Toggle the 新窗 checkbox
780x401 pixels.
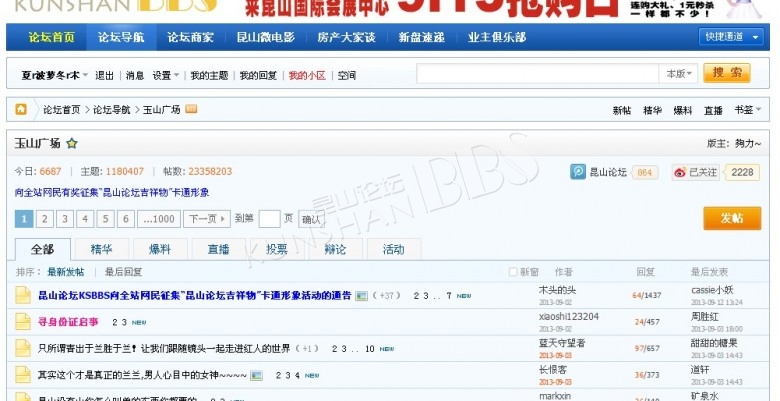511,272
